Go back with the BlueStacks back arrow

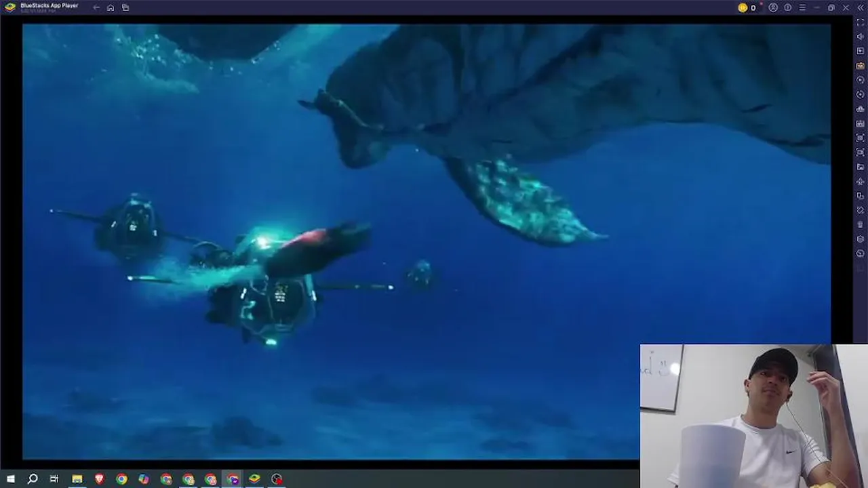pos(96,7)
